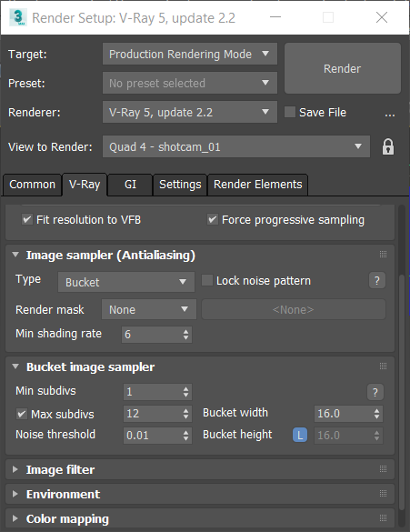The height and width of the screenshot is (532, 410).
Task: Click the Bucket height lock L button
Action: [300, 435]
